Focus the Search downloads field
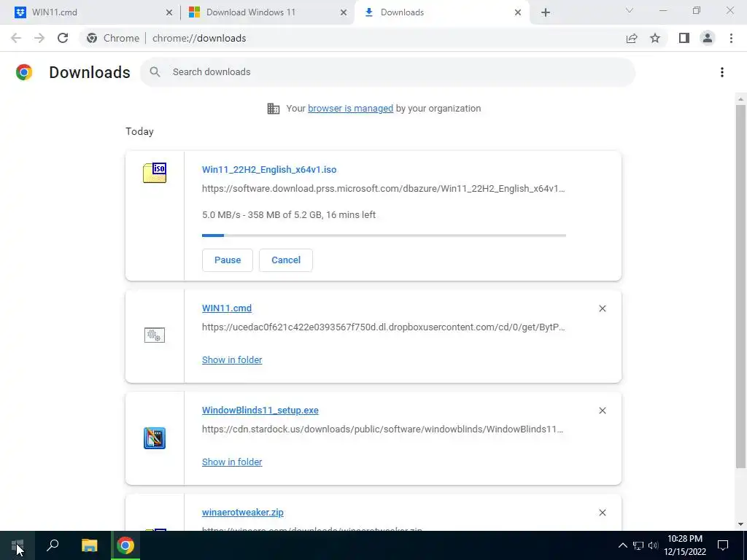Image resolution: width=747 pixels, height=560 pixels. click(x=387, y=72)
